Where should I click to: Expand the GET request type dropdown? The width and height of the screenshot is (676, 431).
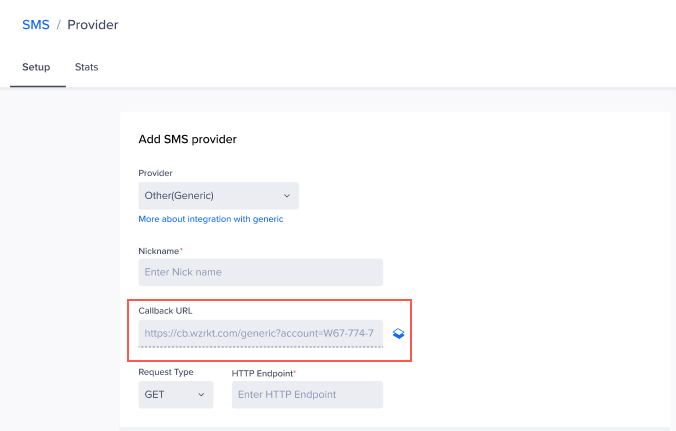175,394
